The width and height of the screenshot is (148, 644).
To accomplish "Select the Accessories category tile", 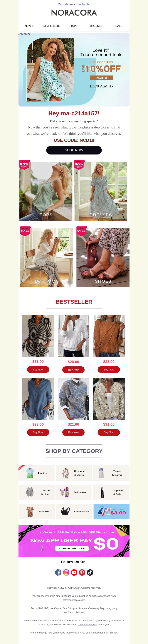I will 74,511.
